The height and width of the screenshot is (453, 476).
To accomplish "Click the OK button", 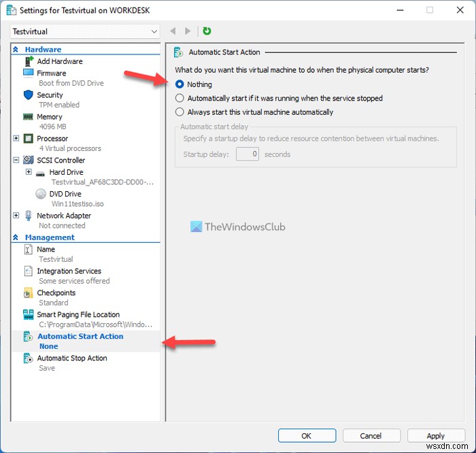I will click(x=307, y=436).
